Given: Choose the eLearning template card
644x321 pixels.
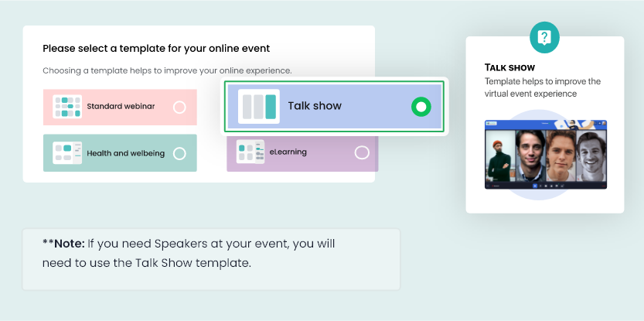Looking at the screenshot, I should 302,152.
